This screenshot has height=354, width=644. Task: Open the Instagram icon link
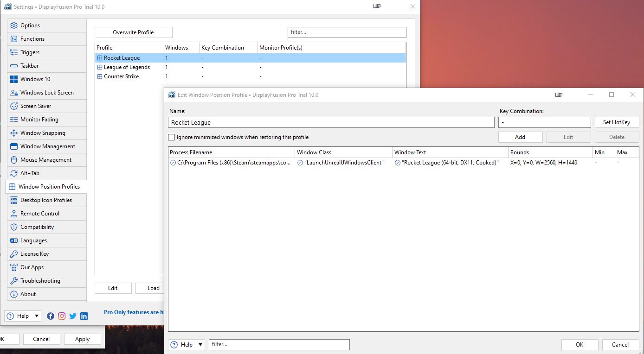tap(62, 316)
